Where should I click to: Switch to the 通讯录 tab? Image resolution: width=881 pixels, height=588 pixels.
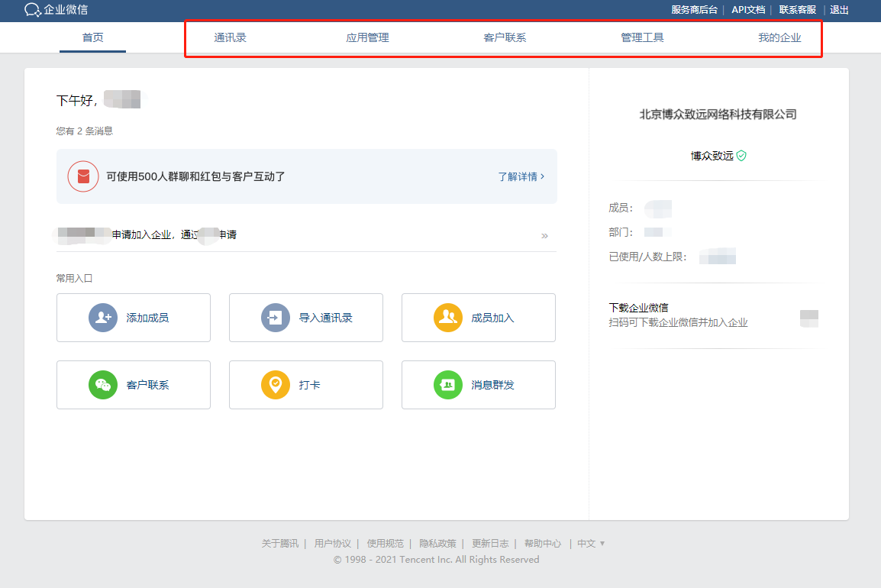tap(231, 37)
